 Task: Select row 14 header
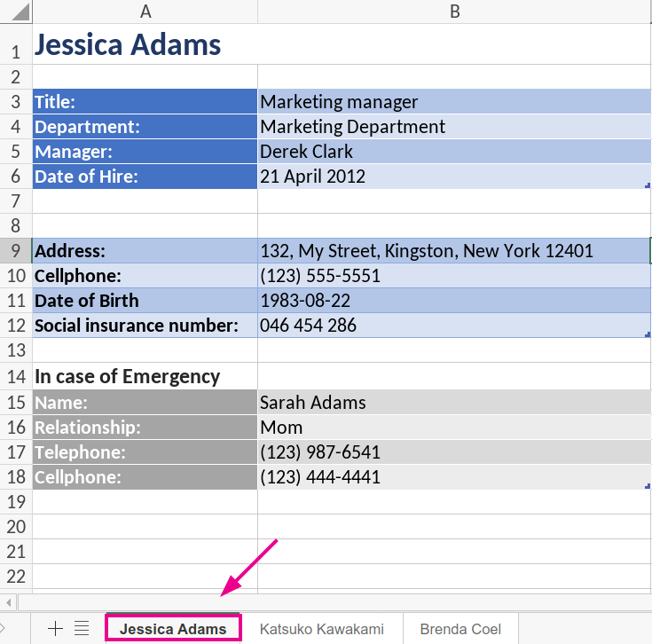click(x=16, y=376)
